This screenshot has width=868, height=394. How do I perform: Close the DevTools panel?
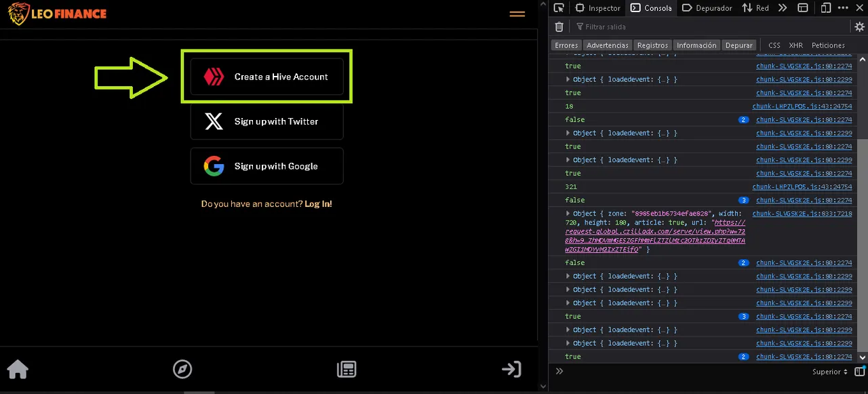(x=859, y=8)
